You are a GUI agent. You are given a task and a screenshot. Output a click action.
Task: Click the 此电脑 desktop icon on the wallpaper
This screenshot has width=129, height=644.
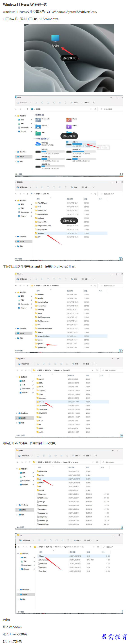[55, 40]
